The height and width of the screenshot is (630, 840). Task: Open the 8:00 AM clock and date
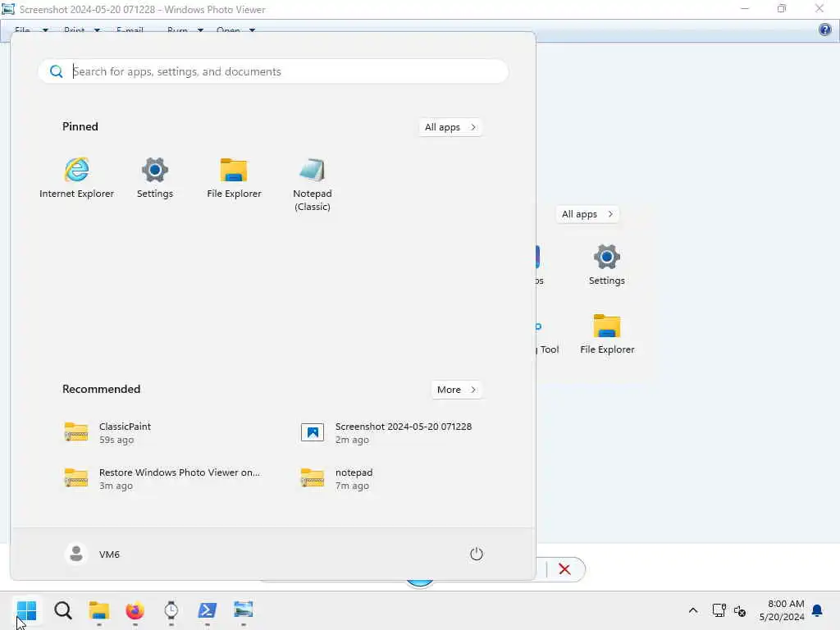[782, 610]
